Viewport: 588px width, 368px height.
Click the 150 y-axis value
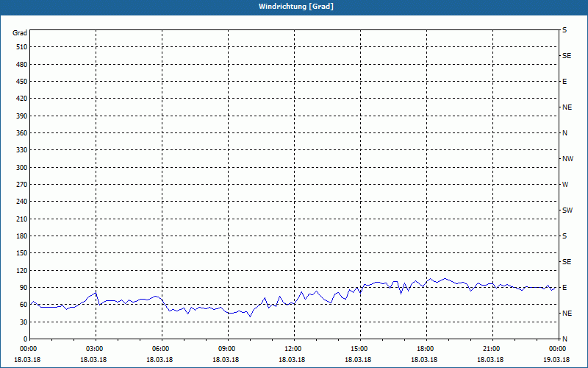coord(22,253)
